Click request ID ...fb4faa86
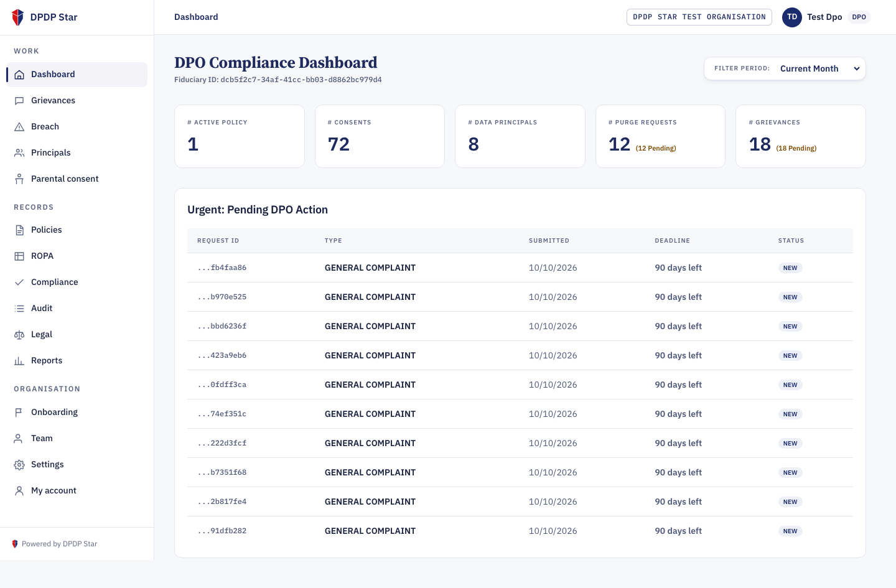896x588 pixels. coord(222,268)
